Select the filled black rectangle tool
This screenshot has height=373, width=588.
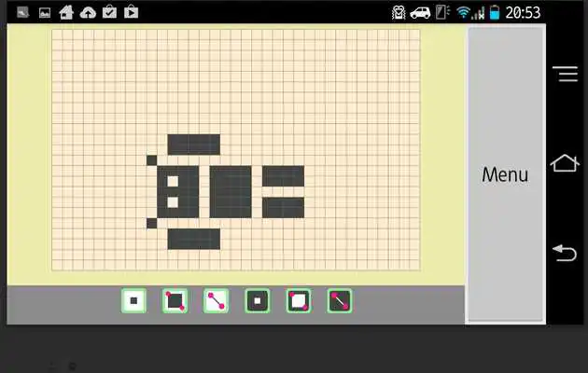click(x=175, y=301)
